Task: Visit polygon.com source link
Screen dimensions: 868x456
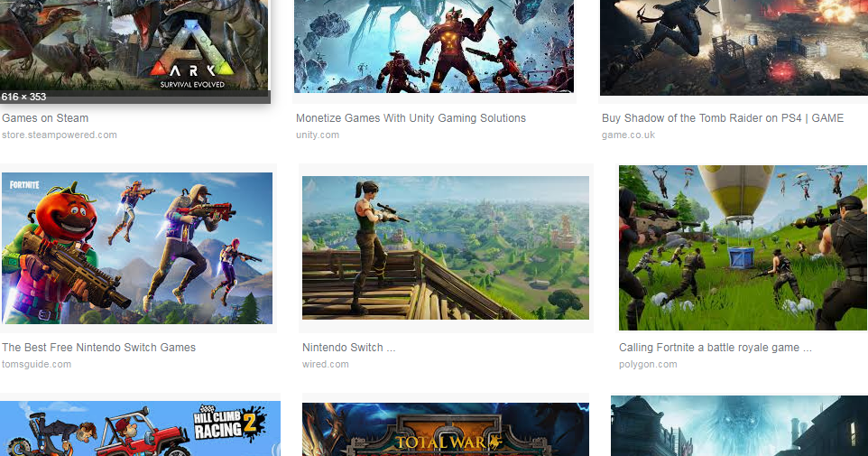Action: (648, 364)
